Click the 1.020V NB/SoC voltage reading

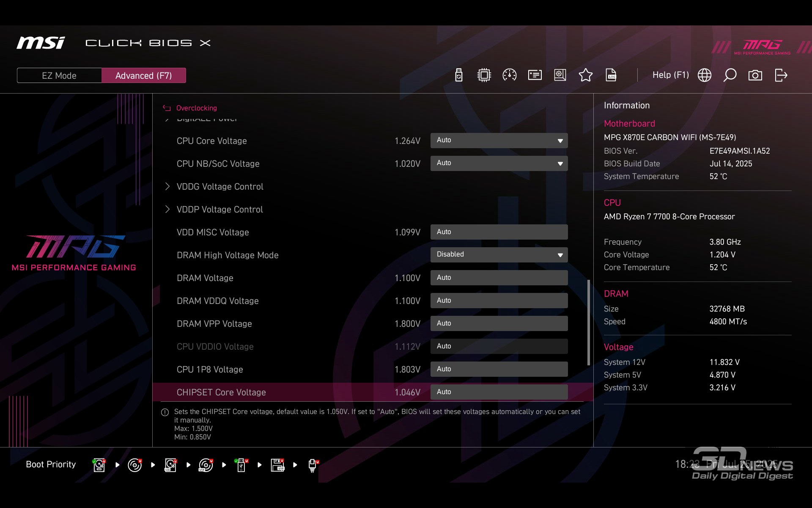[x=407, y=164]
